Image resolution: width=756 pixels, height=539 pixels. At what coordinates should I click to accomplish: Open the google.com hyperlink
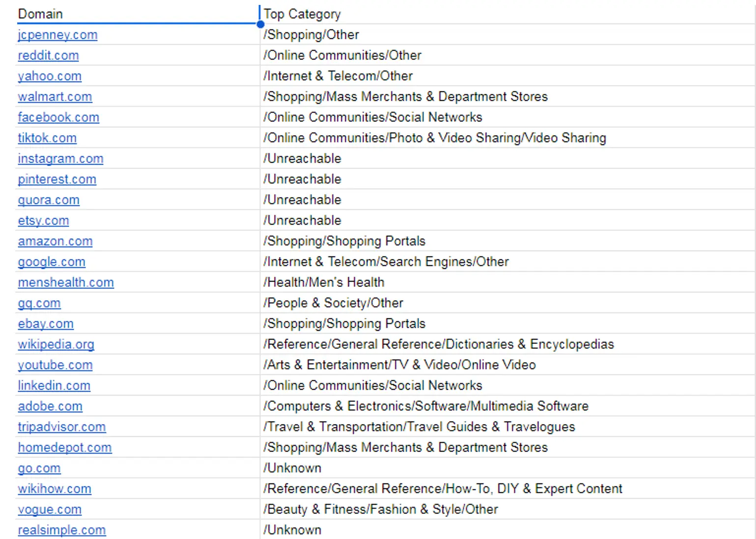click(52, 262)
